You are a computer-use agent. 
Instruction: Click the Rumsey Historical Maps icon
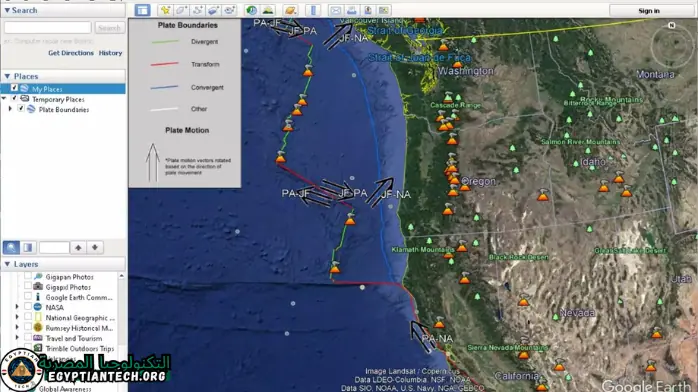point(38,327)
